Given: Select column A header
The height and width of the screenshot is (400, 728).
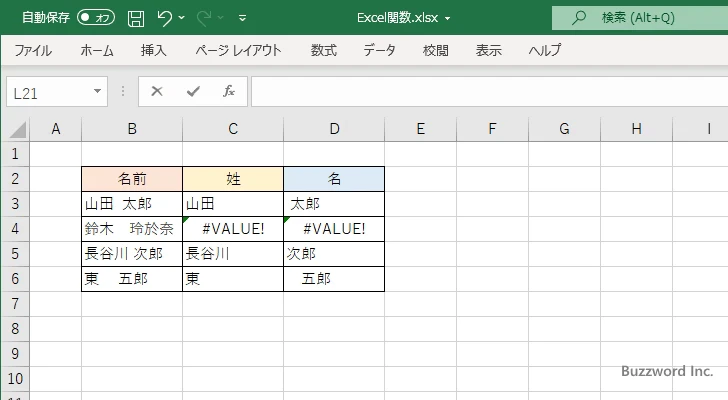Looking at the screenshot, I should coord(56,129).
